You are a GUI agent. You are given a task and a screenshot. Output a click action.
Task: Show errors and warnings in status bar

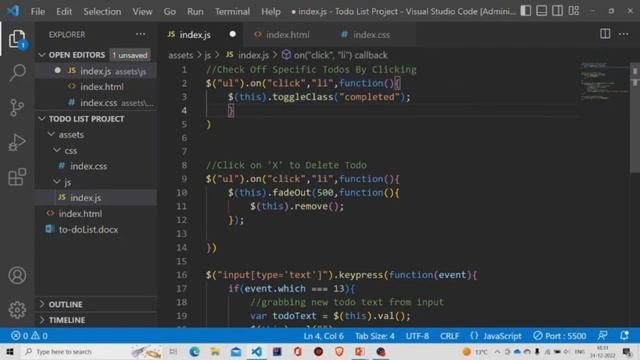click(x=29, y=336)
